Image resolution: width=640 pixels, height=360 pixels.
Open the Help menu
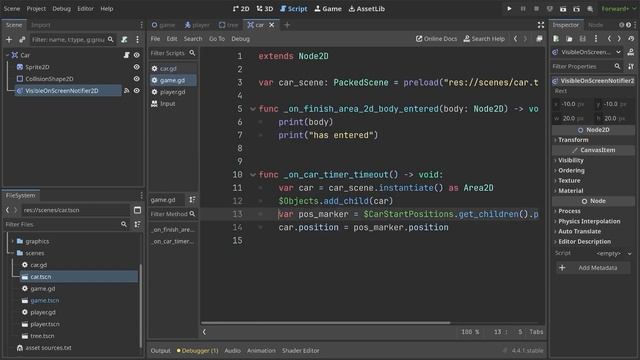click(107, 9)
